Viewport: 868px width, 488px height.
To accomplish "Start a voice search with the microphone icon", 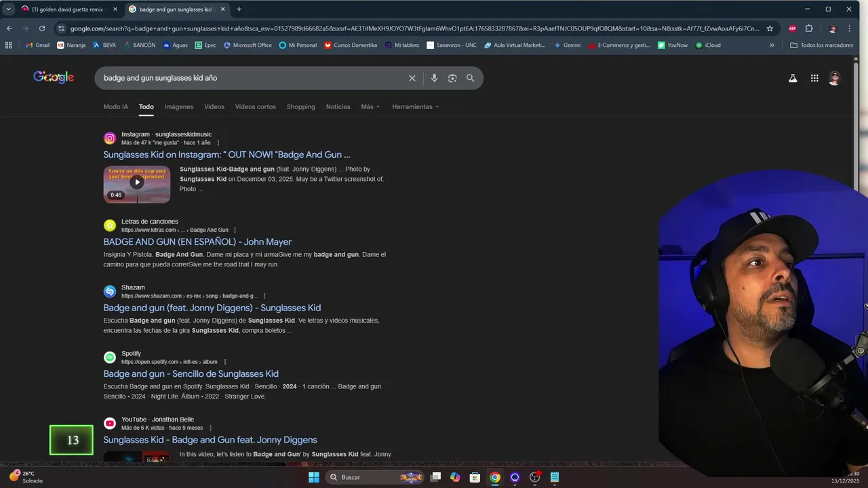I will click(x=434, y=78).
